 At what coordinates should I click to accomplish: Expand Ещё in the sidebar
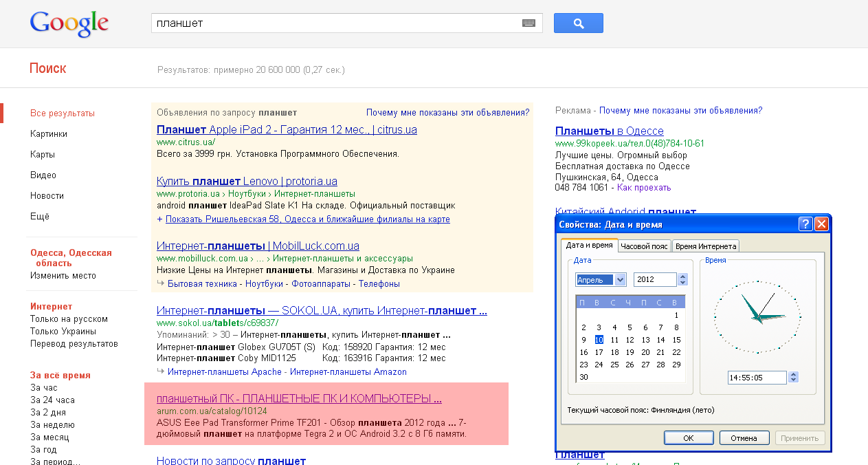(40, 217)
